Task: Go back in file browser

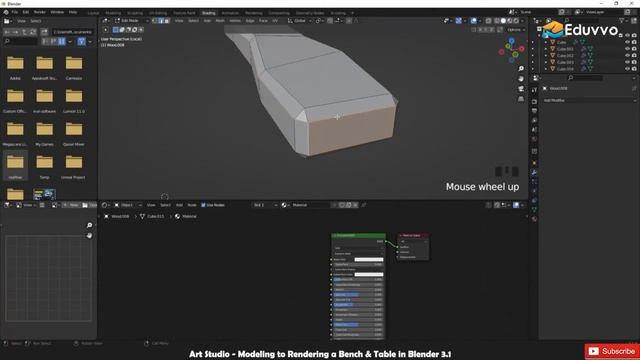Action: pyautogui.click(x=7, y=32)
